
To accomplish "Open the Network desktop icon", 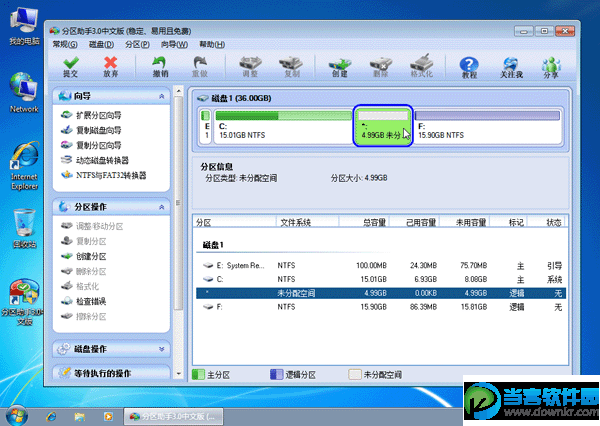I will coord(24,92).
